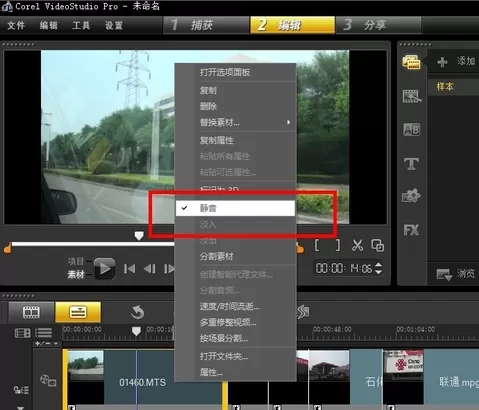Click the Undo arrow icon
This screenshot has width=479, height=410.
[x=137, y=312]
